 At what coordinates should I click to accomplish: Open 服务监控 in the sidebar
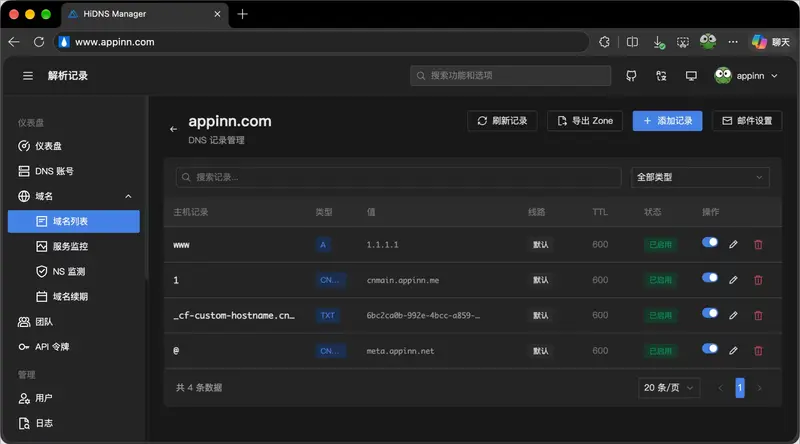click(x=73, y=246)
